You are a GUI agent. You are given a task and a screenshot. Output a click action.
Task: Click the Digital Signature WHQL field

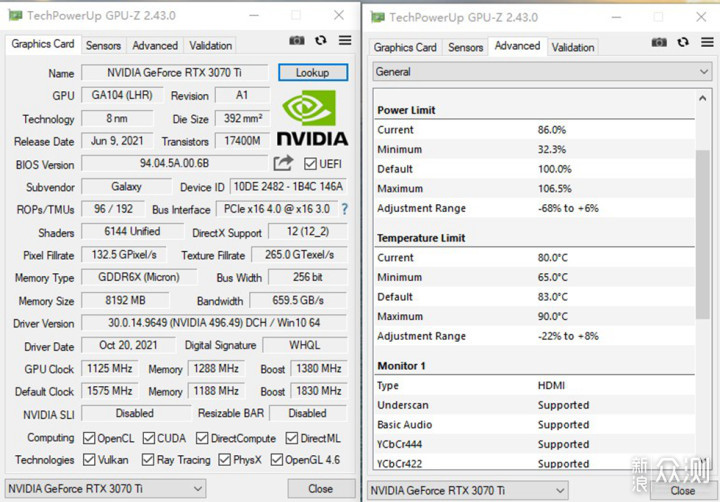click(304, 345)
